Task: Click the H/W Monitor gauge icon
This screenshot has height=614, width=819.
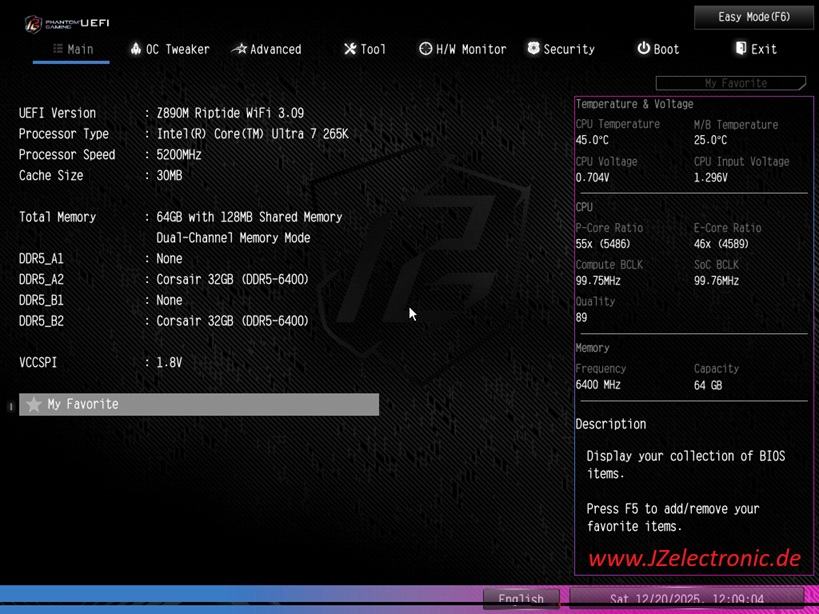Action: [425, 49]
